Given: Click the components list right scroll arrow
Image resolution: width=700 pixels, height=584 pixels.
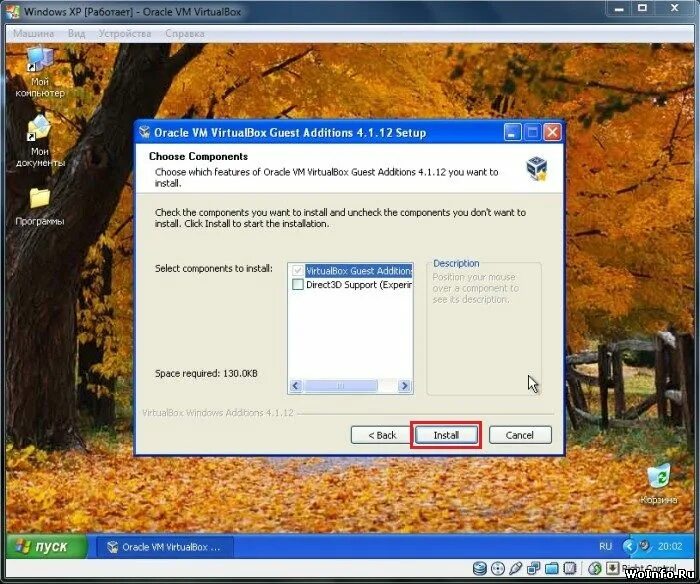Looking at the screenshot, I should click(x=404, y=385).
